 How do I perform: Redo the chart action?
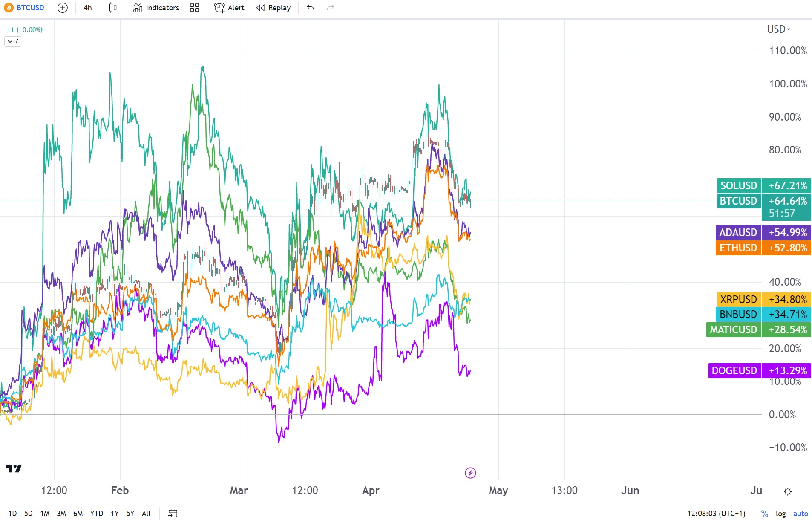(x=331, y=8)
